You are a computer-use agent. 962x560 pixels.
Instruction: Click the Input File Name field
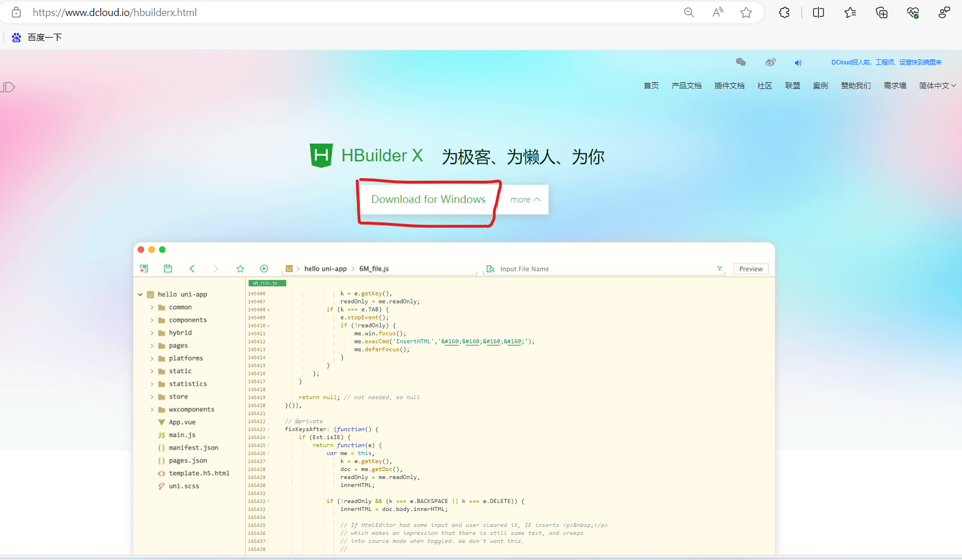click(604, 269)
